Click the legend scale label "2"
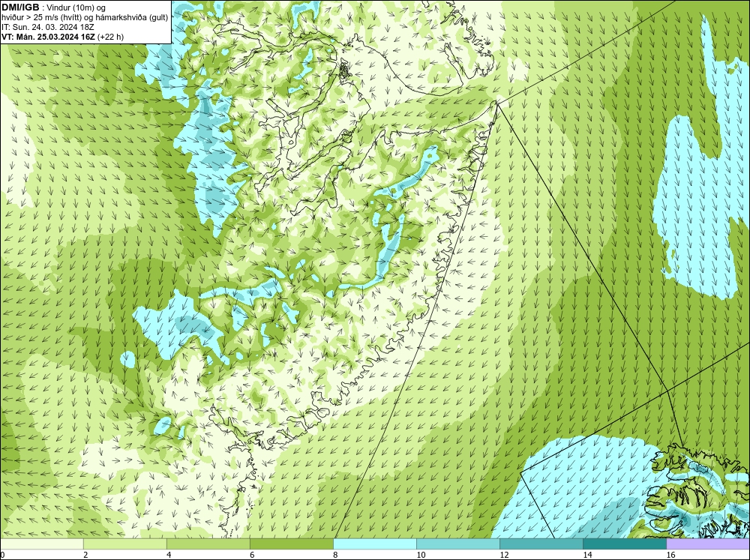The image size is (750, 560). 85,555
